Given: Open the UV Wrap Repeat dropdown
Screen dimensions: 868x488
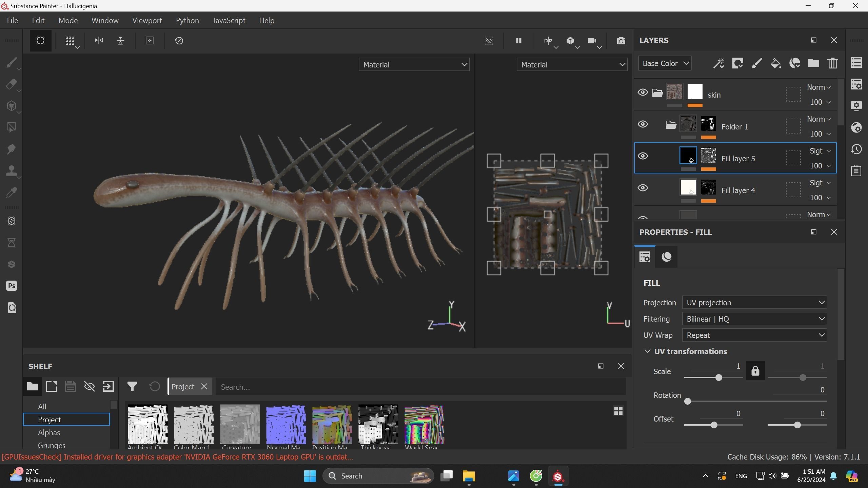Looking at the screenshot, I should coord(754,335).
